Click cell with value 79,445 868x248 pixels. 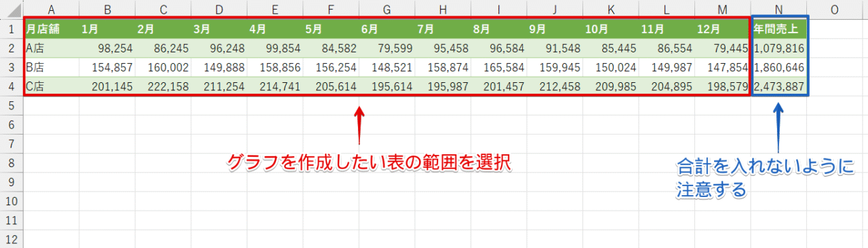723,48
